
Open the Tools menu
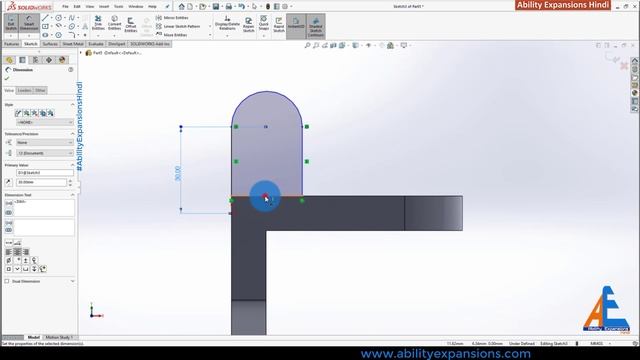pos(118,7)
